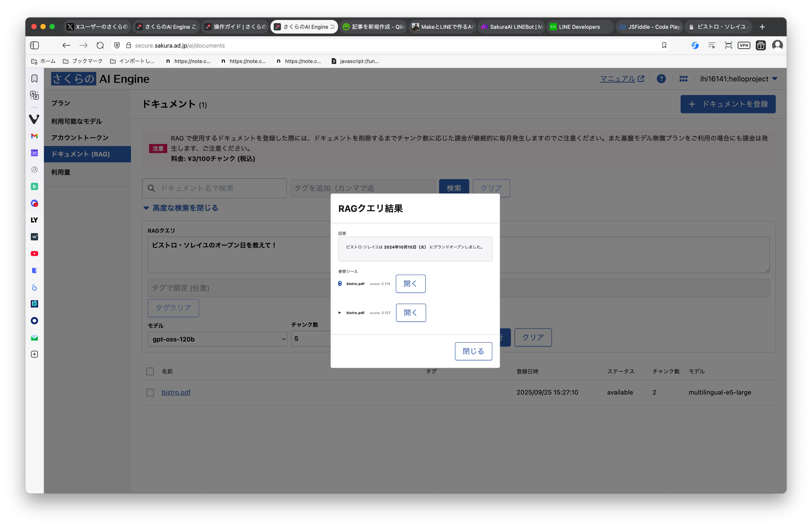Click the タグで限定 (任意) input field
Screen dimensions: 812x527
[239, 288]
